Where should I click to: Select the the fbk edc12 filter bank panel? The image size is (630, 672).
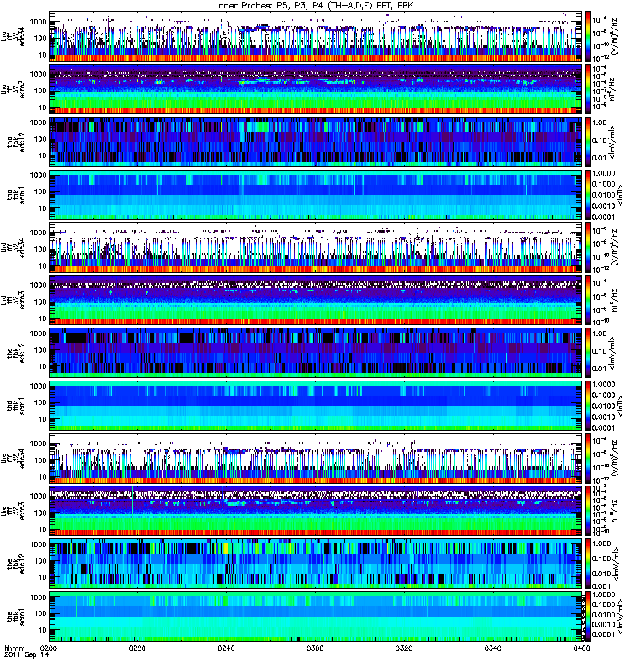(316, 564)
